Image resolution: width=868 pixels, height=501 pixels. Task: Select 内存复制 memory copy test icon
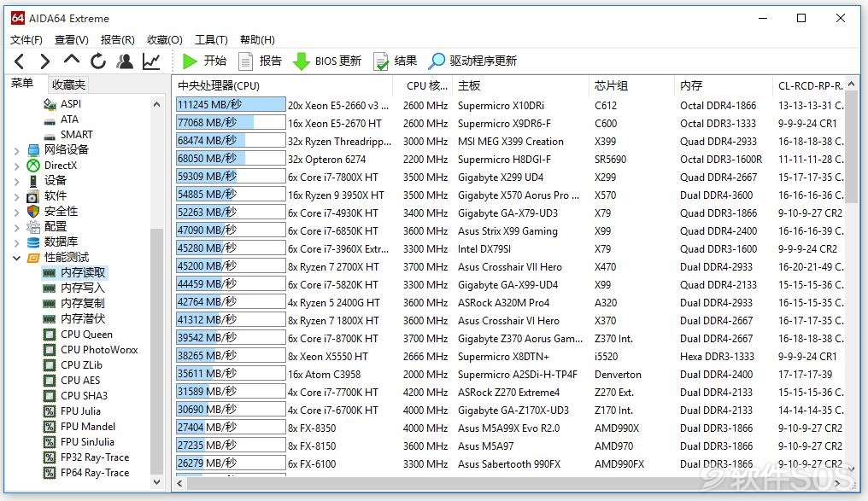click(50, 304)
